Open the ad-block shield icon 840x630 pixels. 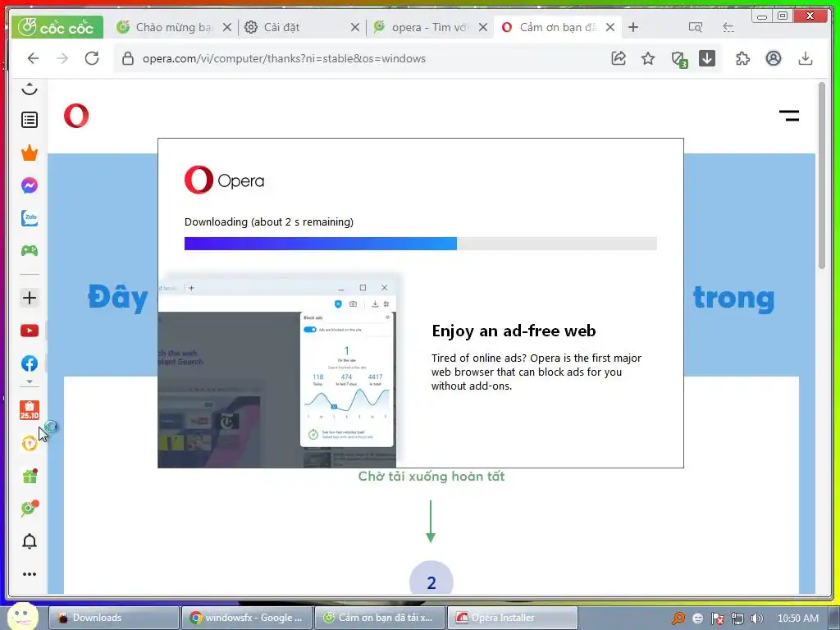coord(678,59)
